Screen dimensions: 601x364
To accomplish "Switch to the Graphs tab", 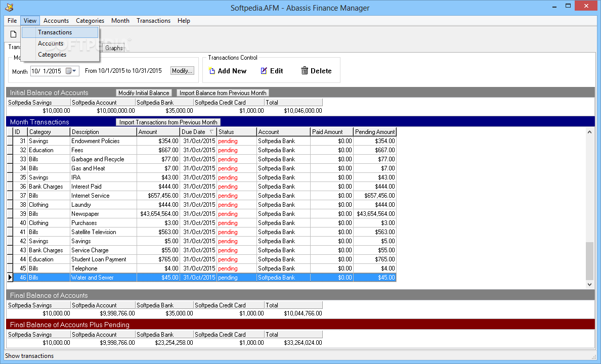I will pos(114,48).
